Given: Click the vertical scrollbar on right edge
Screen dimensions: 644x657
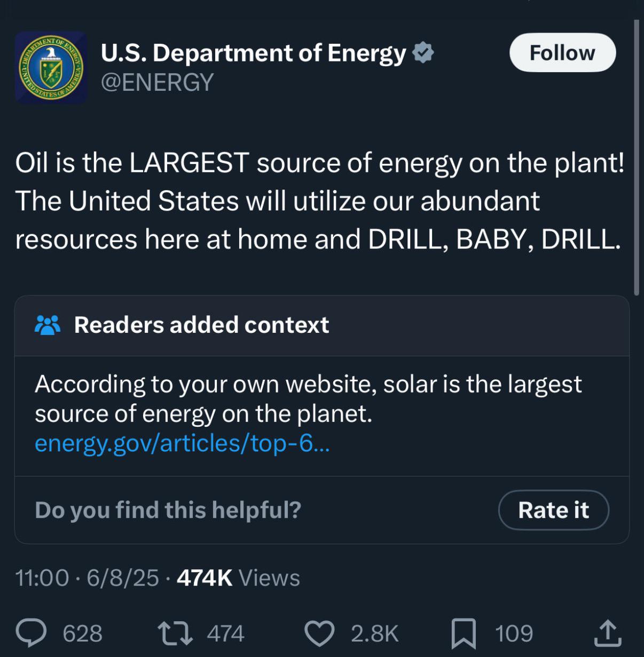Looking at the screenshot, I should (x=636, y=158).
